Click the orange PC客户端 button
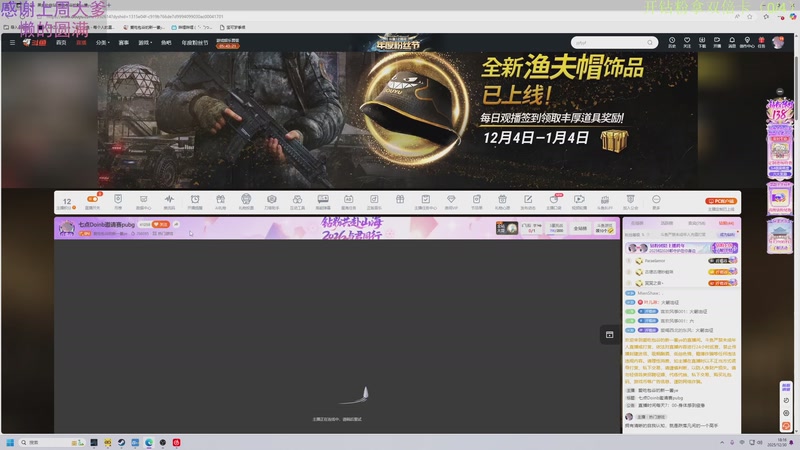 (x=721, y=201)
